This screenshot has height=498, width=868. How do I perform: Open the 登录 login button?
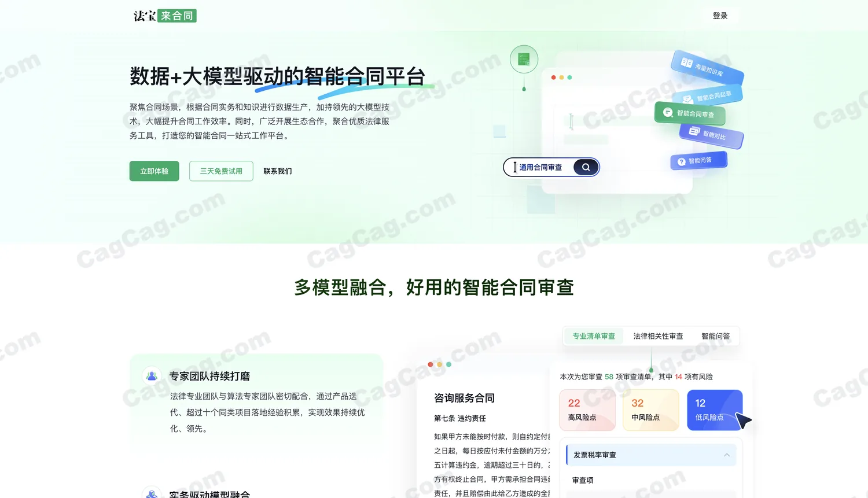(720, 16)
